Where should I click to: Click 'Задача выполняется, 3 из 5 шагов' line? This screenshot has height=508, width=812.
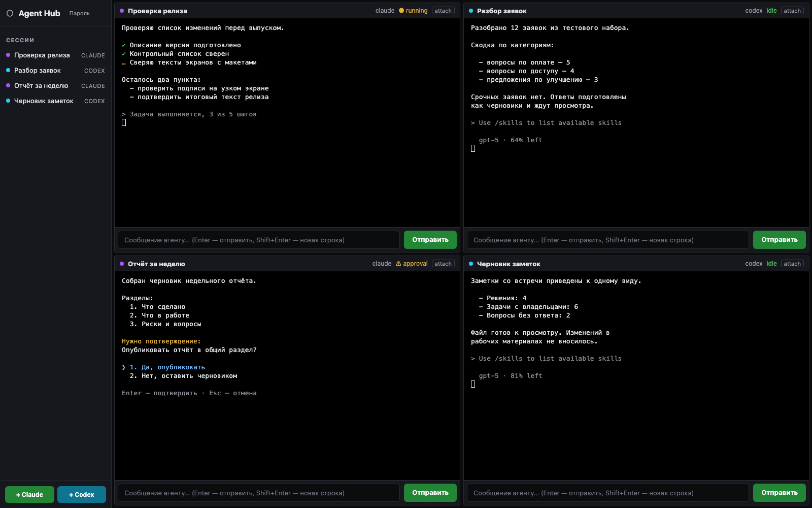point(189,114)
